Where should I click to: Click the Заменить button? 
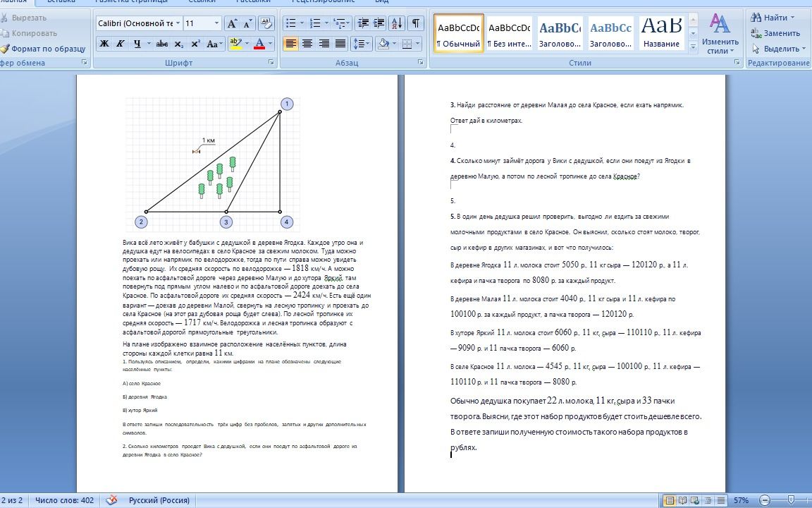(x=776, y=33)
